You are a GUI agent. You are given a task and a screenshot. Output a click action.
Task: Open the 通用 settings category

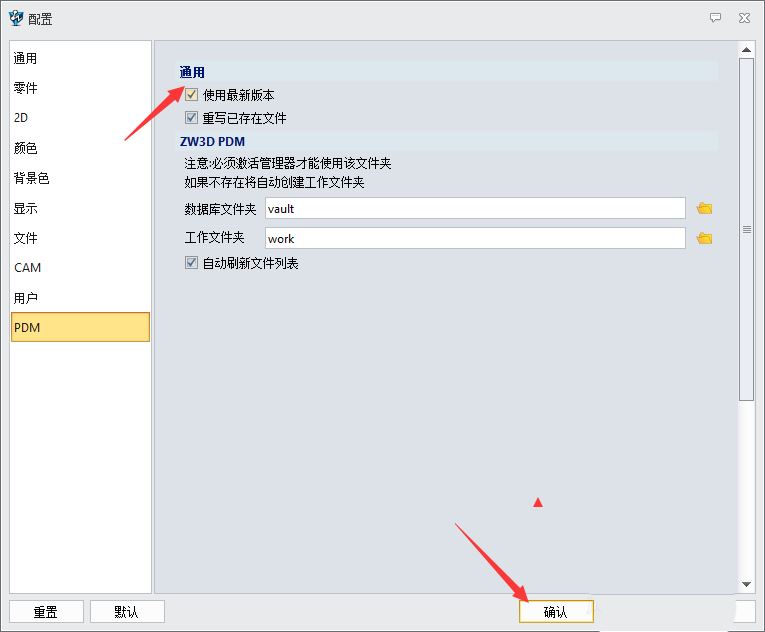coord(26,59)
